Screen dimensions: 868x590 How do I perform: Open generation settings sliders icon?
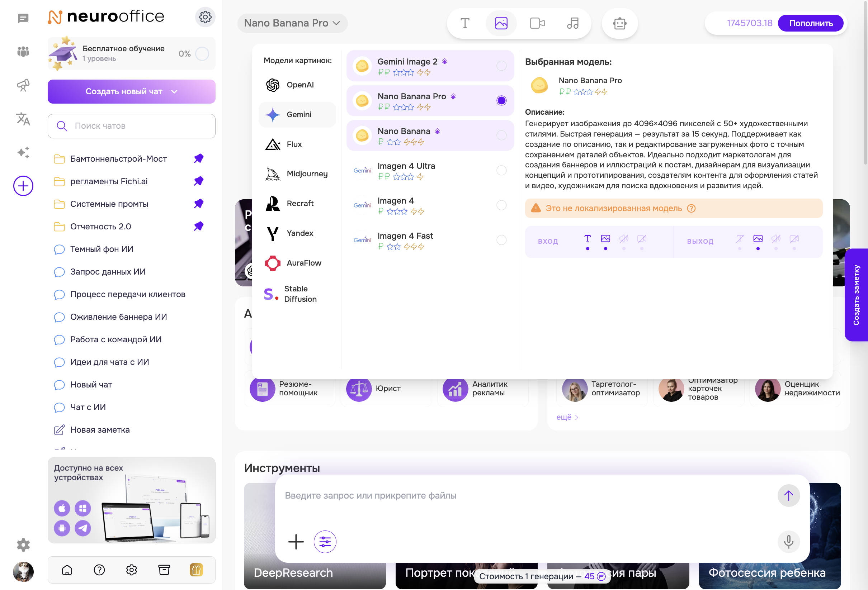coord(325,542)
